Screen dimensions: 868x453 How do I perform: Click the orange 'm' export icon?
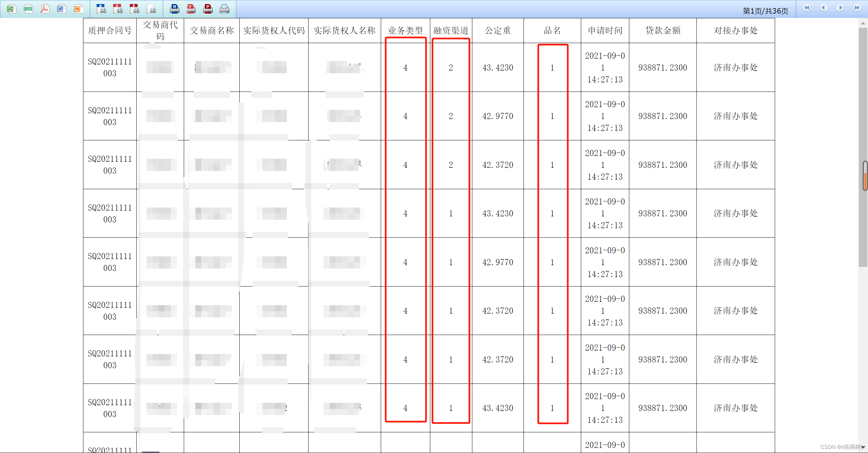(78, 9)
